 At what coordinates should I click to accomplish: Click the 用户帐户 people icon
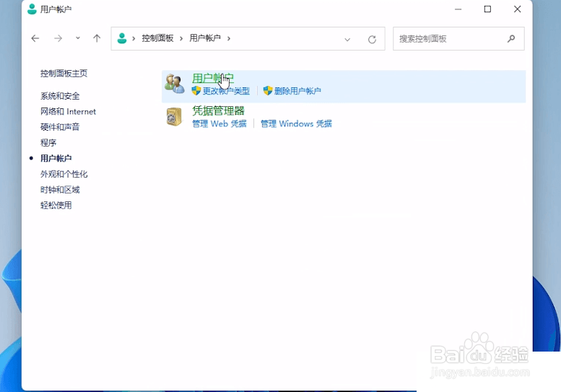click(x=174, y=84)
